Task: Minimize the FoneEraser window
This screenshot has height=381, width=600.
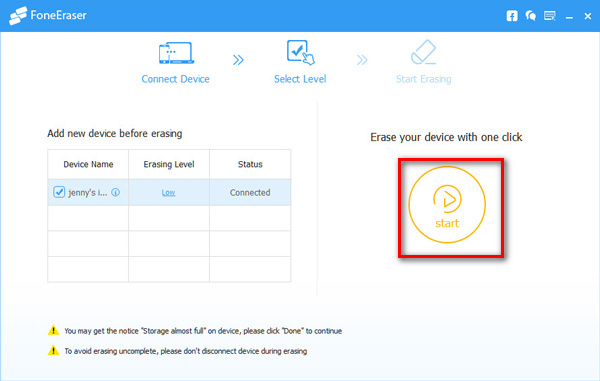Action: (569, 17)
